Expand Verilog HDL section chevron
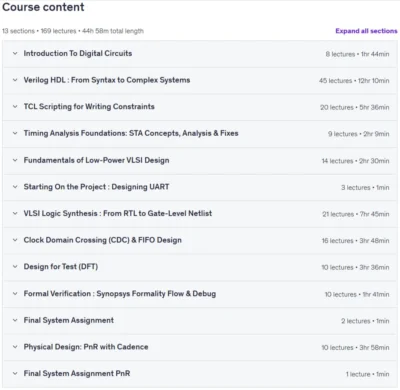Screen dimensions: 400x390 [15, 80]
